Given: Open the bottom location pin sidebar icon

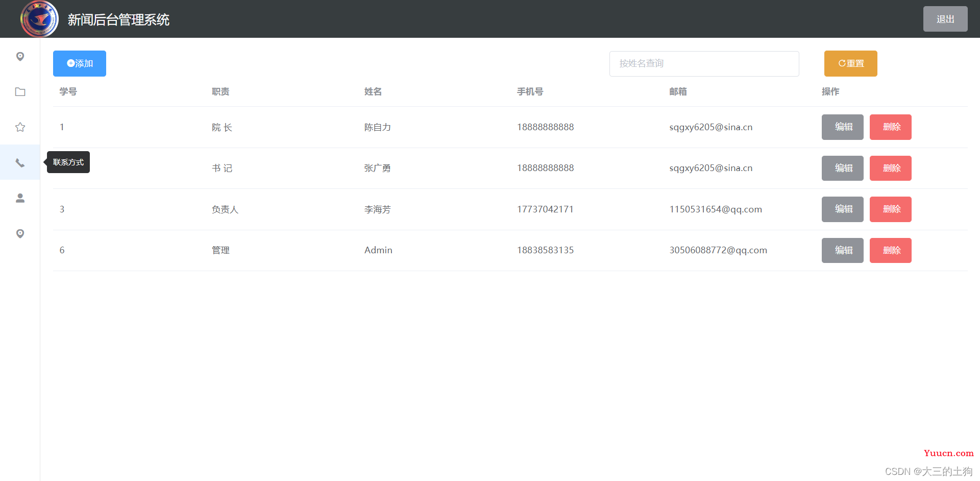Looking at the screenshot, I should 20,233.
